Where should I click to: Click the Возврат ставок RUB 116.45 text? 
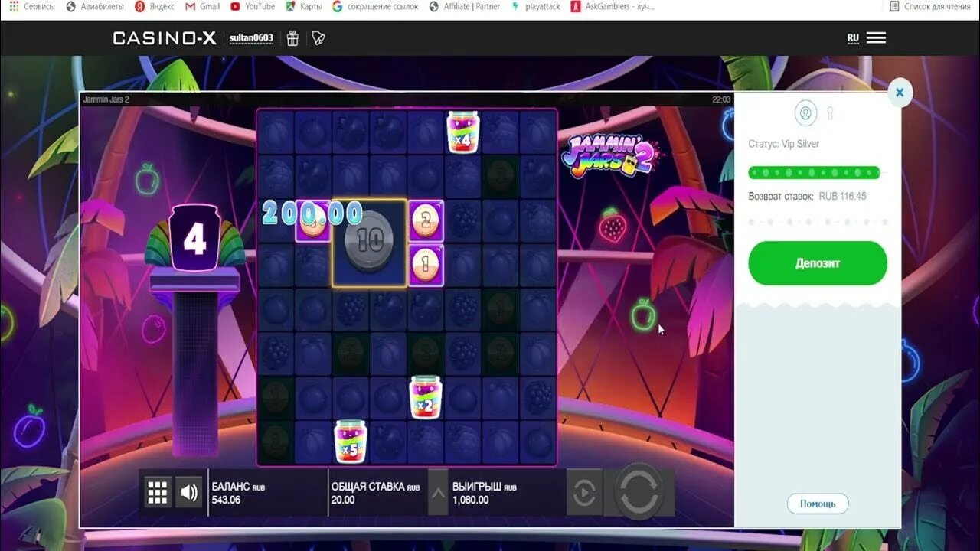point(807,197)
